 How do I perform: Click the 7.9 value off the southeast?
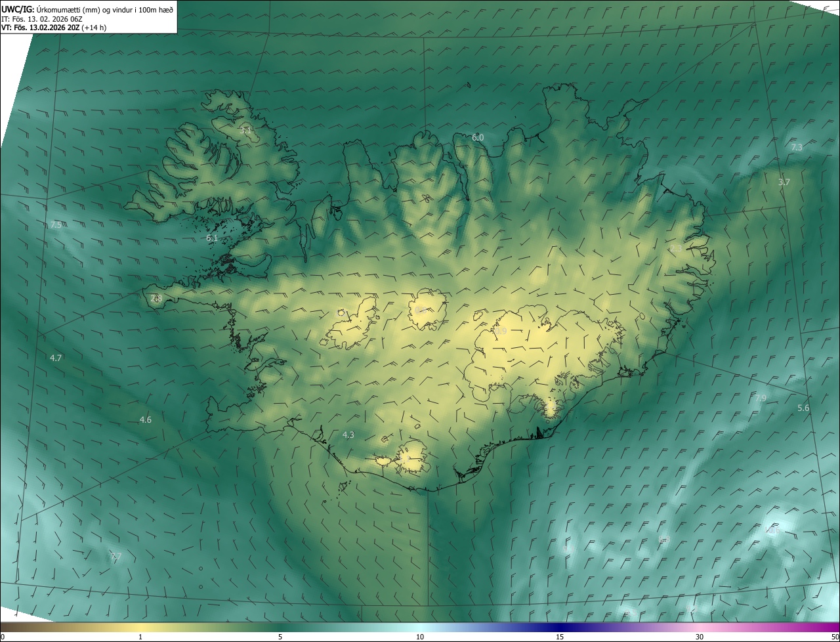761,398
